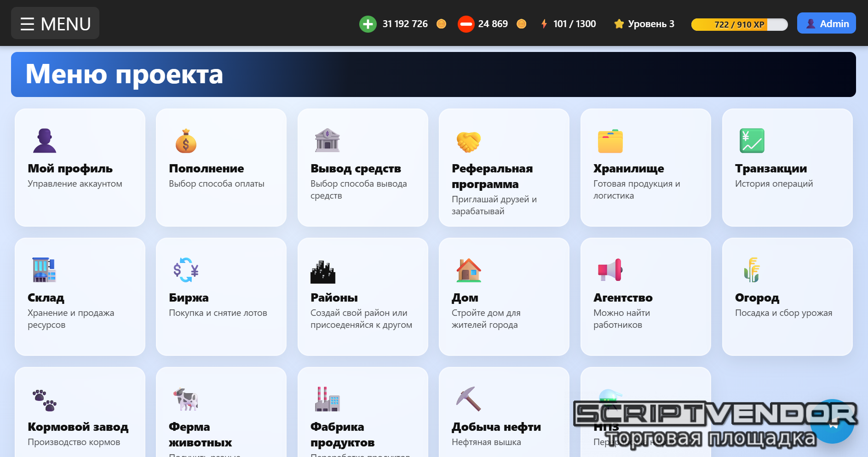Screen dimensions: 868x457
Task: Click the Биржа currency exchange icon
Action: [x=186, y=270]
